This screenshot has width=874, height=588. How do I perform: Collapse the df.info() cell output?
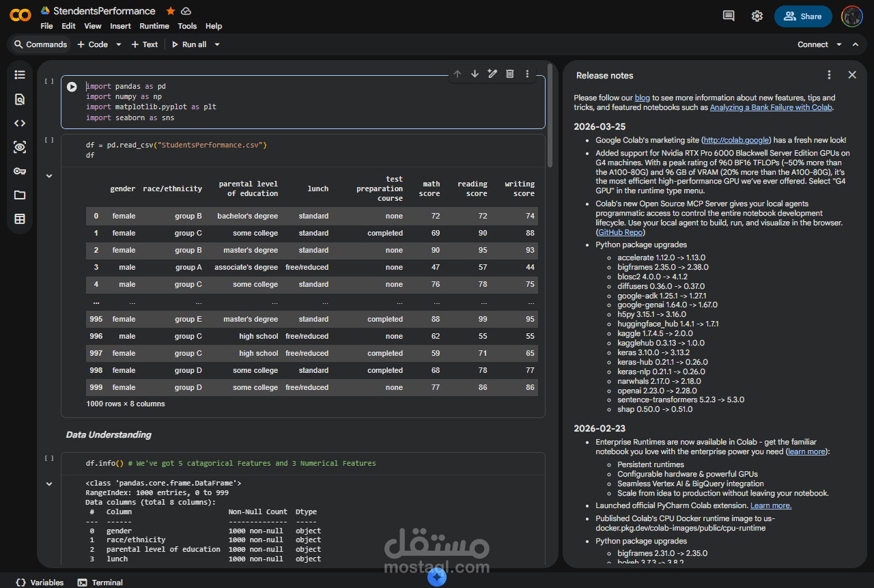[49, 484]
